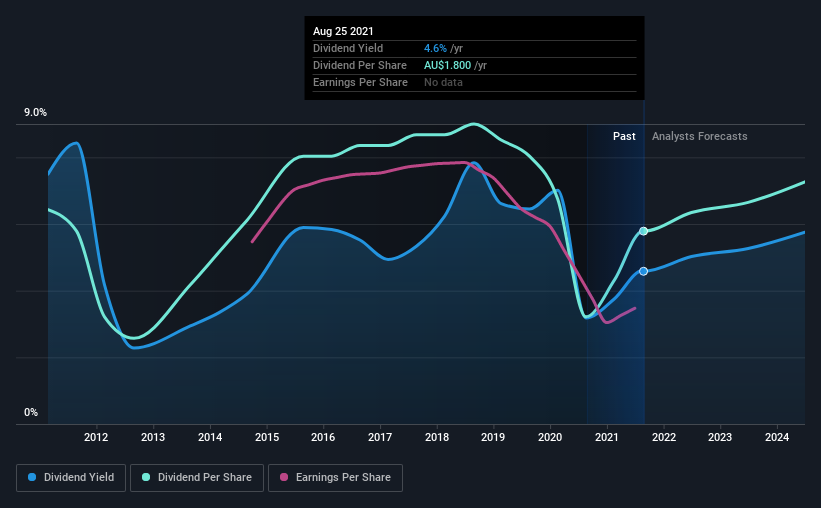Click the 2014 x-axis label
This screenshot has height=508, width=821.
point(210,437)
